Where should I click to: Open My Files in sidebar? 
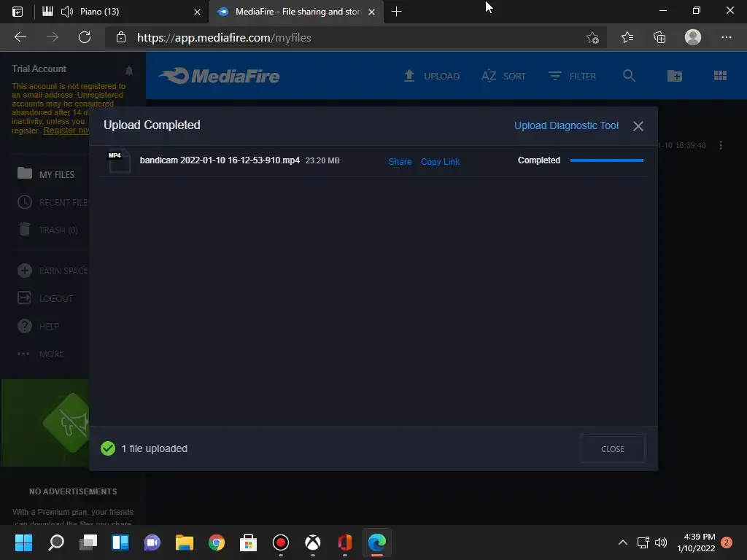(x=46, y=174)
